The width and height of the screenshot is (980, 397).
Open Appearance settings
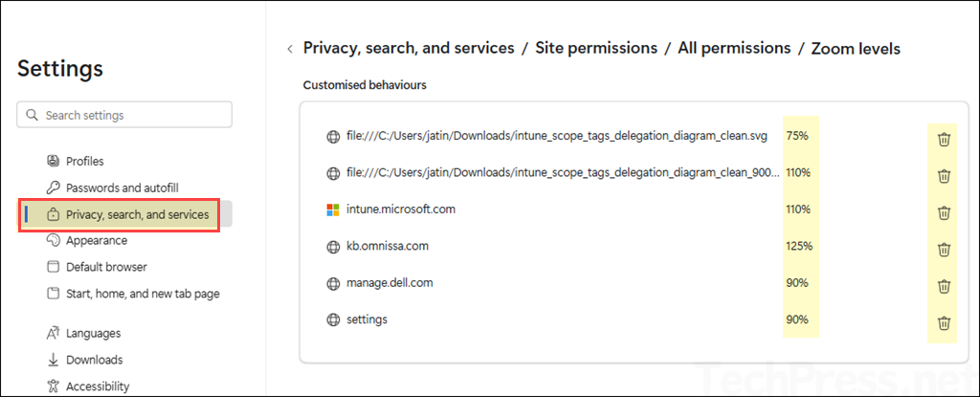click(x=97, y=241)
